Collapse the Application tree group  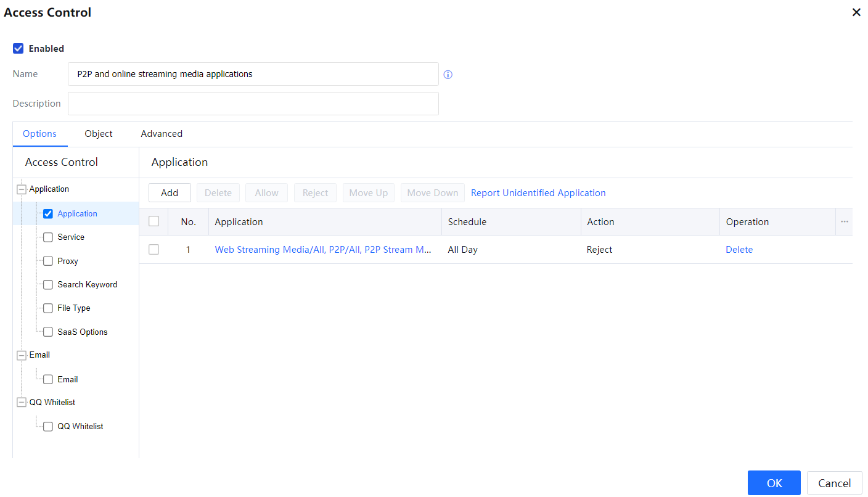(22, 190)
